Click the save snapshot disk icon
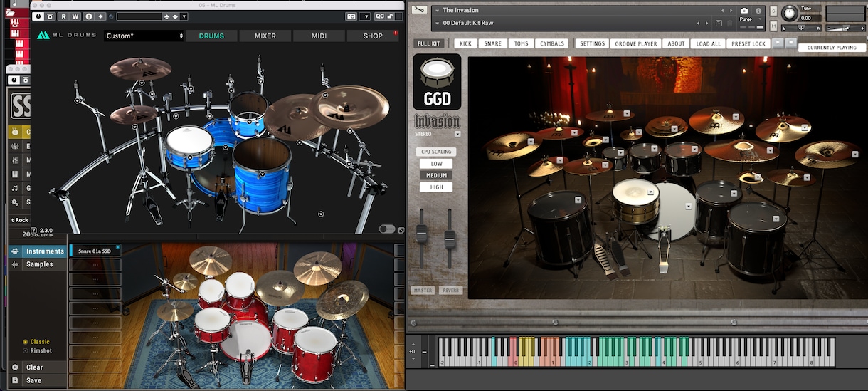This screenshot has width=868, height=391. coord(719,23)
